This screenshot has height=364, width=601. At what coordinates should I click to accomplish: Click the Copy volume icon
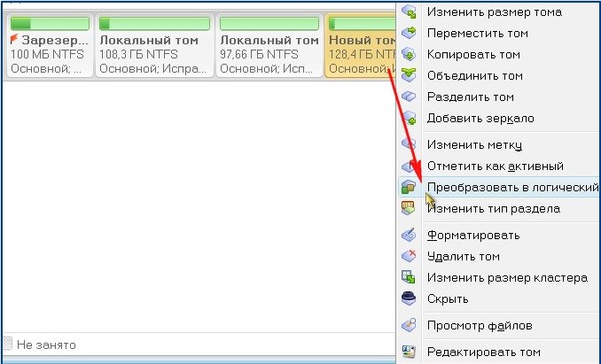tap(409, 54)
